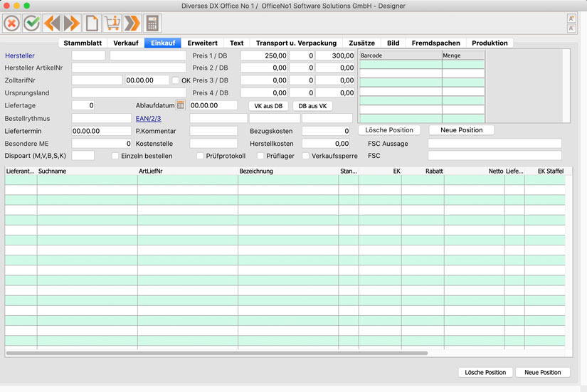
Task: Open the Verkauf tab
Action: point(126,43)
